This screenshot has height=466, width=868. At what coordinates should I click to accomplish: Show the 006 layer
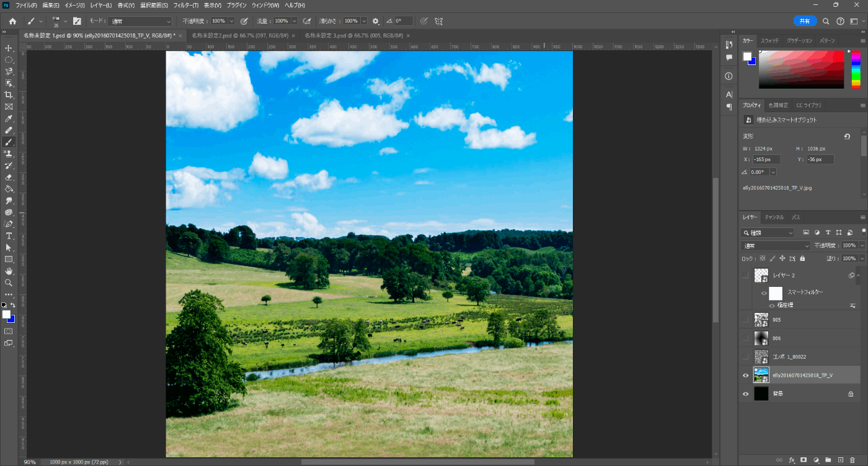tap(745, 338)
